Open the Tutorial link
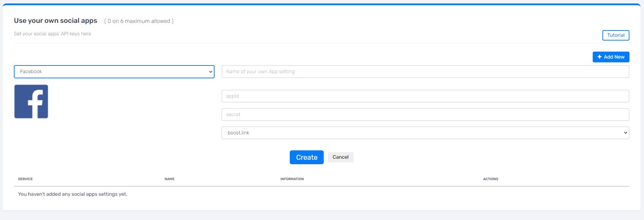The width and height of the screenshot is (644, 220). [616, 35]
